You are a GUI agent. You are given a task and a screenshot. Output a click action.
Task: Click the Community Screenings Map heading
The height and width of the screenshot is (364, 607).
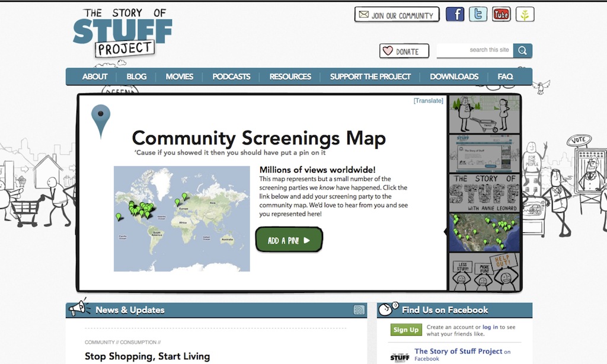point(259,138)
